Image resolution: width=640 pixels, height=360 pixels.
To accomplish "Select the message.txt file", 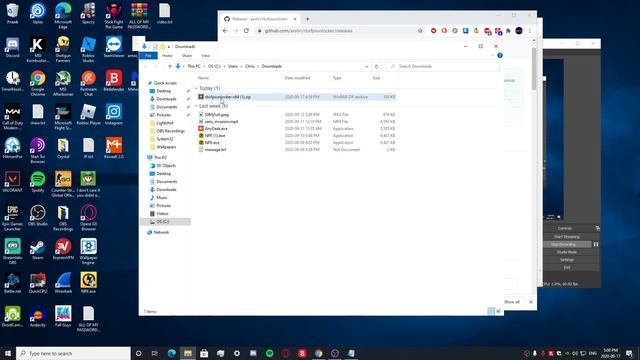I will (215, 150).
